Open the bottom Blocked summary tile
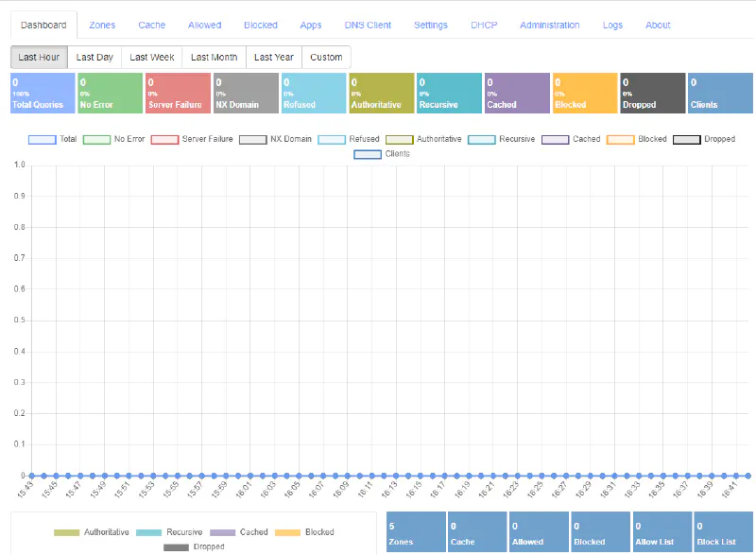The image size is (756, 555). 601,532
